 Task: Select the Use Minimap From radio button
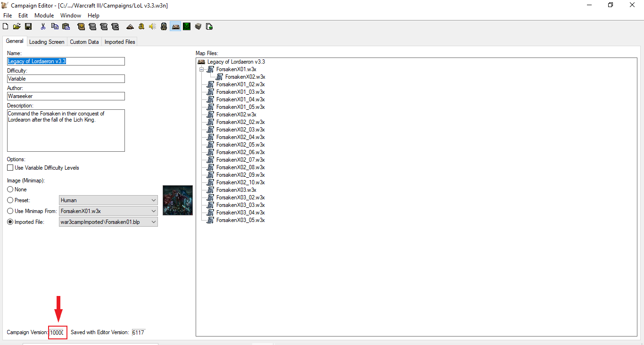pyautogui.click(x=10, y=211)
